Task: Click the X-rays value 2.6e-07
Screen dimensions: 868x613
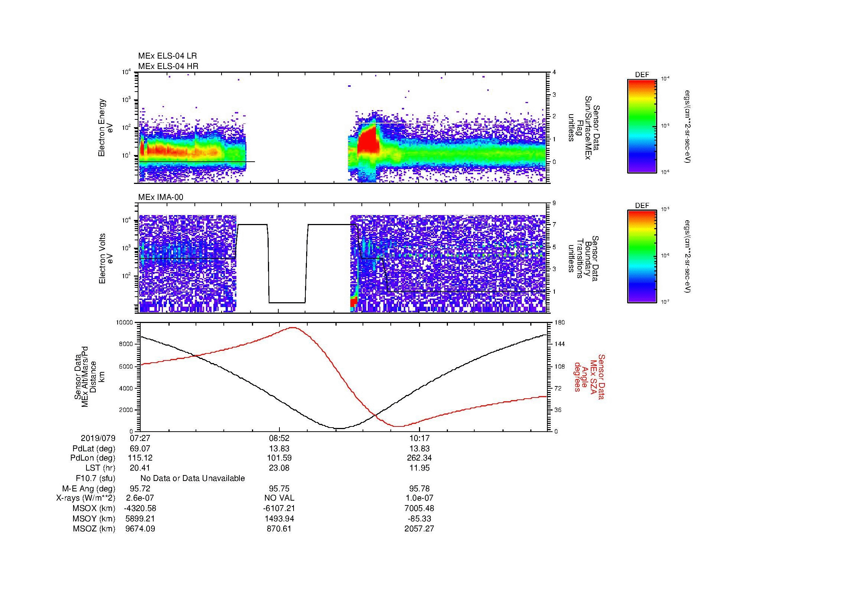Action: tap(140, 498)
